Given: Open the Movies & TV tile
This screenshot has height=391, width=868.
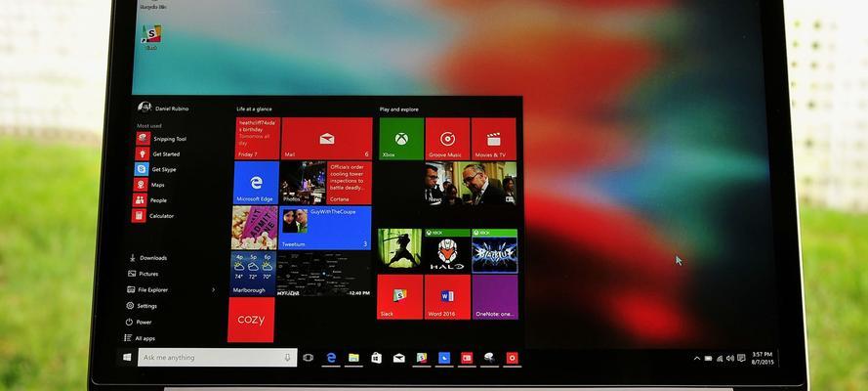Looking at the screenshot, I should tap(494, 139).
